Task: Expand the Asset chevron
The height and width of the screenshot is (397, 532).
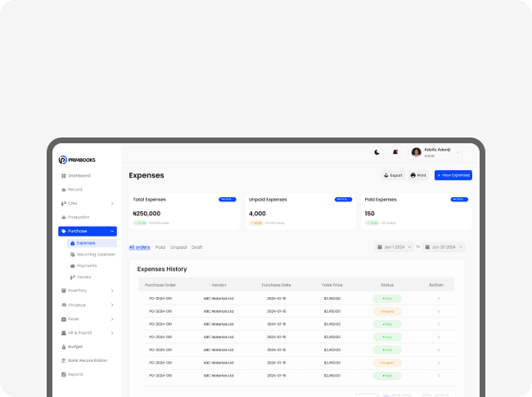Action: point(112,319)
